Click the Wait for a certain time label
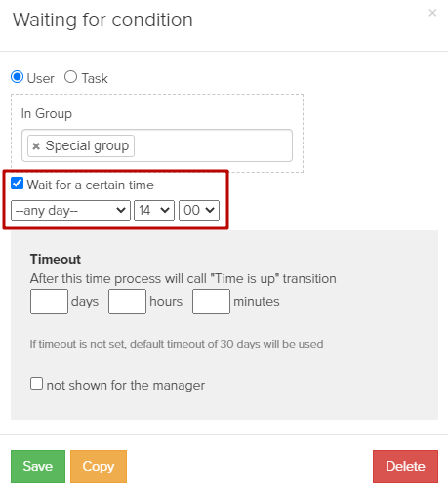 pyautogui.click(x=91, y=185)
